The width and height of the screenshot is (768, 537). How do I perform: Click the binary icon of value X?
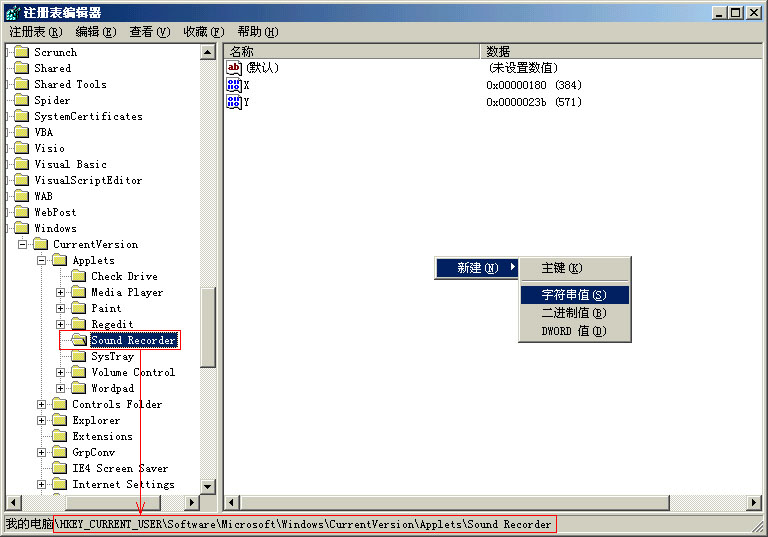[x=234, y=85]
